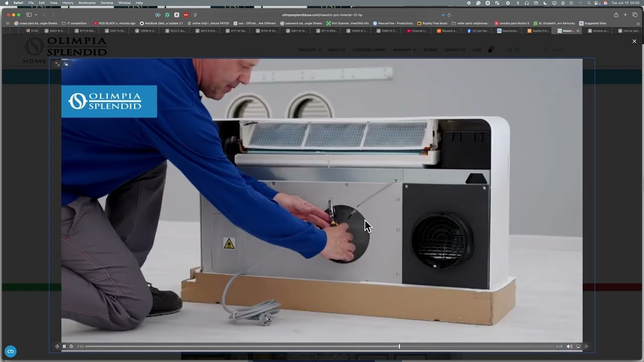644x362 pixels.
Task: Open the Wi-Fi status menu
Action: pyautogui.click(x=580, y=3)
